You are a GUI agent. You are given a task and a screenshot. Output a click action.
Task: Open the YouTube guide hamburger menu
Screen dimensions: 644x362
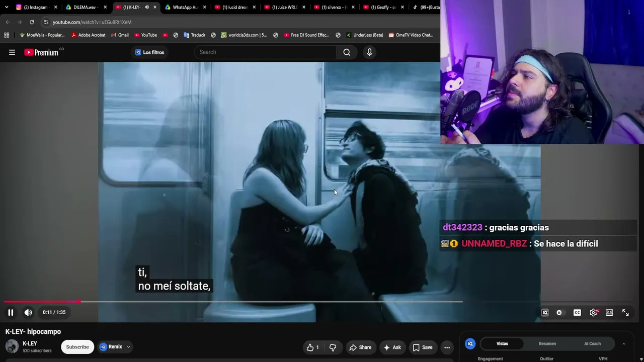(x=12, y=52)
